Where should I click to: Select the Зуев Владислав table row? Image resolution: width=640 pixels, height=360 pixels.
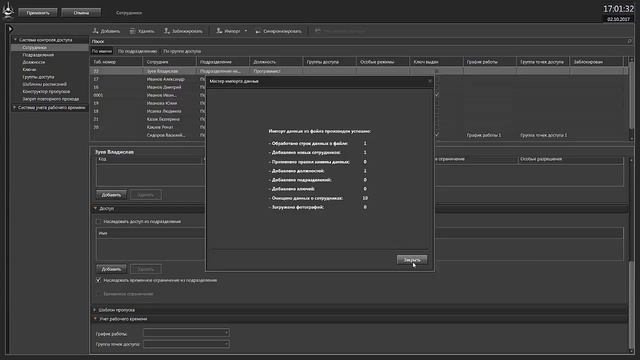tap(358, 71)
